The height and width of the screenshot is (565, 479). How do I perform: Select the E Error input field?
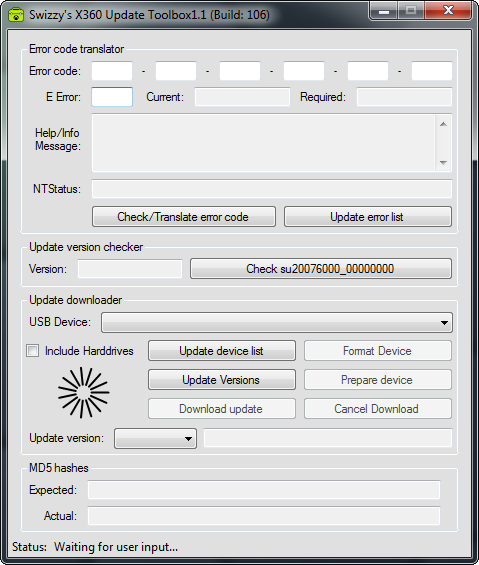(112, 97)
